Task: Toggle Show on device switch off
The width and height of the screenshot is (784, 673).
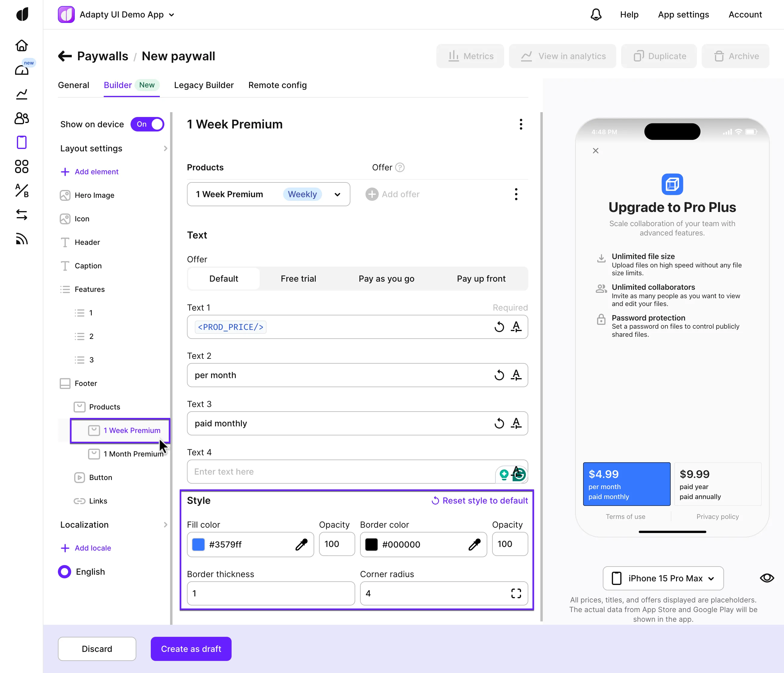Action: [x=147, y=124]
